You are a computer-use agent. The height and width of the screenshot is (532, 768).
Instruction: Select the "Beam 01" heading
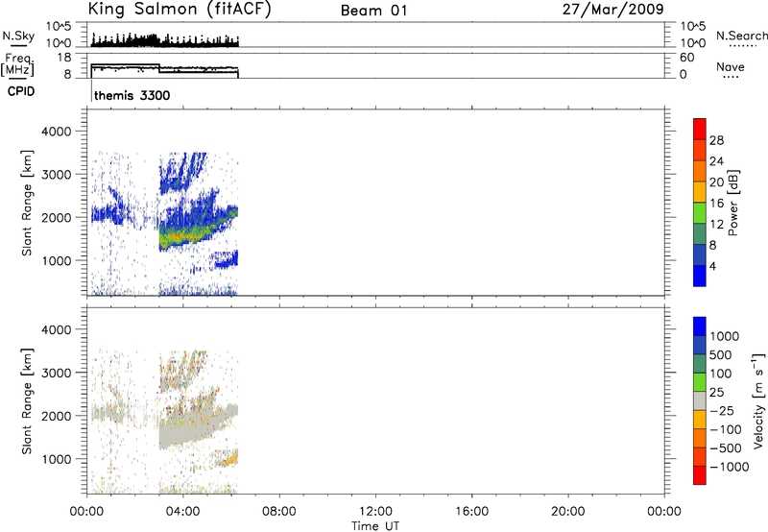[373, 11]
